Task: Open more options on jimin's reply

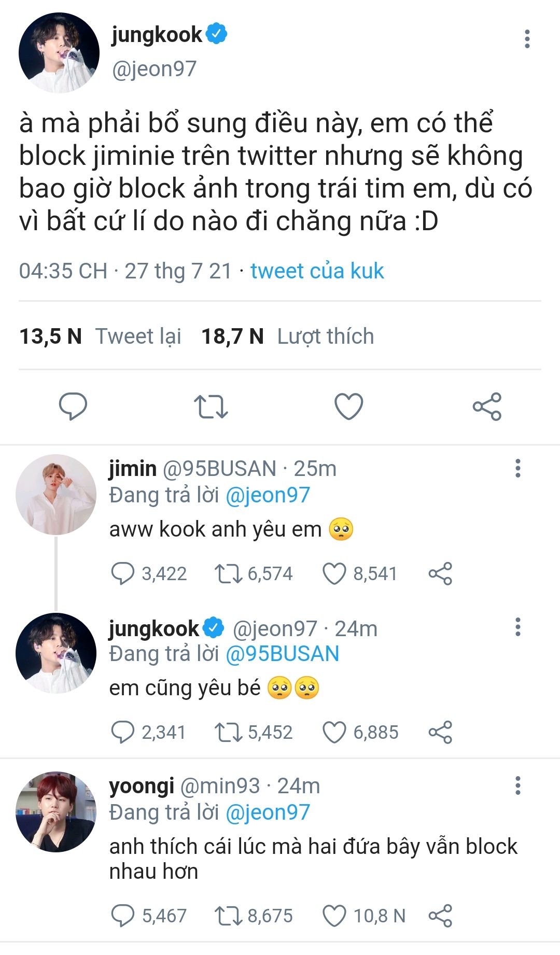Action: (517, 468)
